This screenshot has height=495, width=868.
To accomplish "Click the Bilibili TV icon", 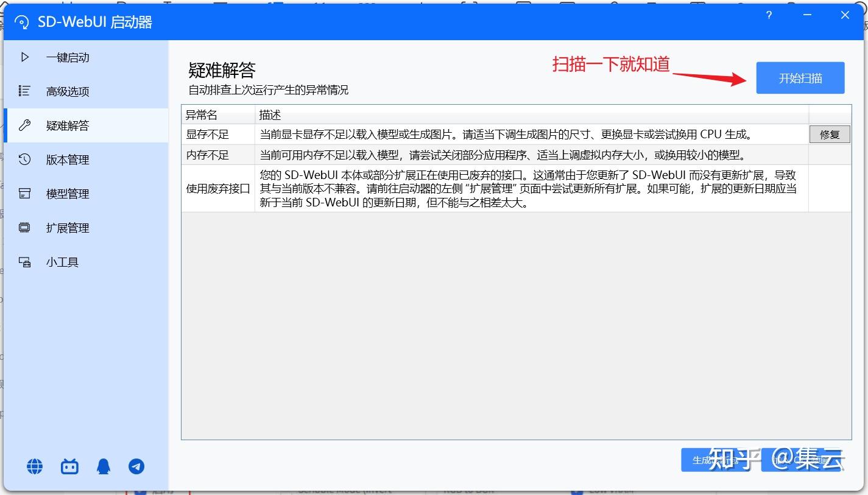I will [69, 467].
